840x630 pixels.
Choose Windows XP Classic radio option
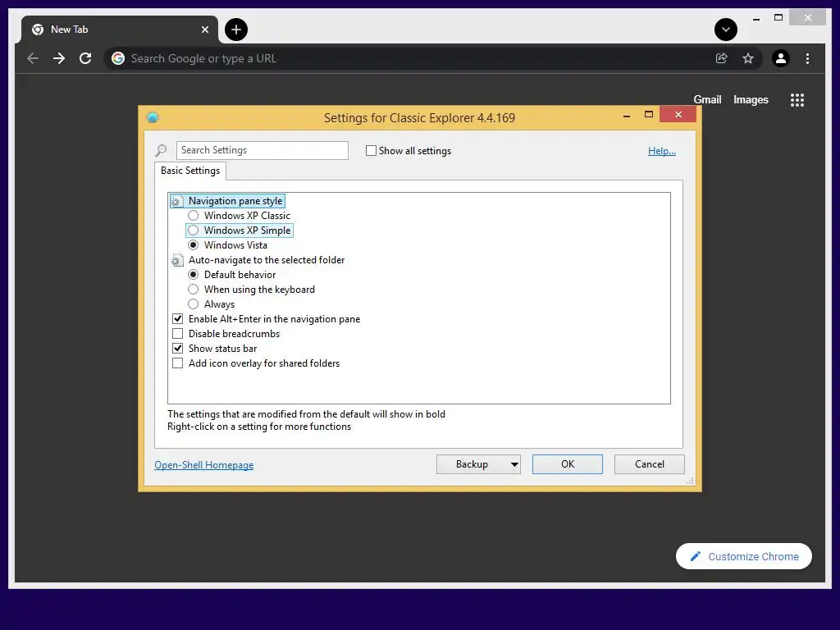click(194, 216)
